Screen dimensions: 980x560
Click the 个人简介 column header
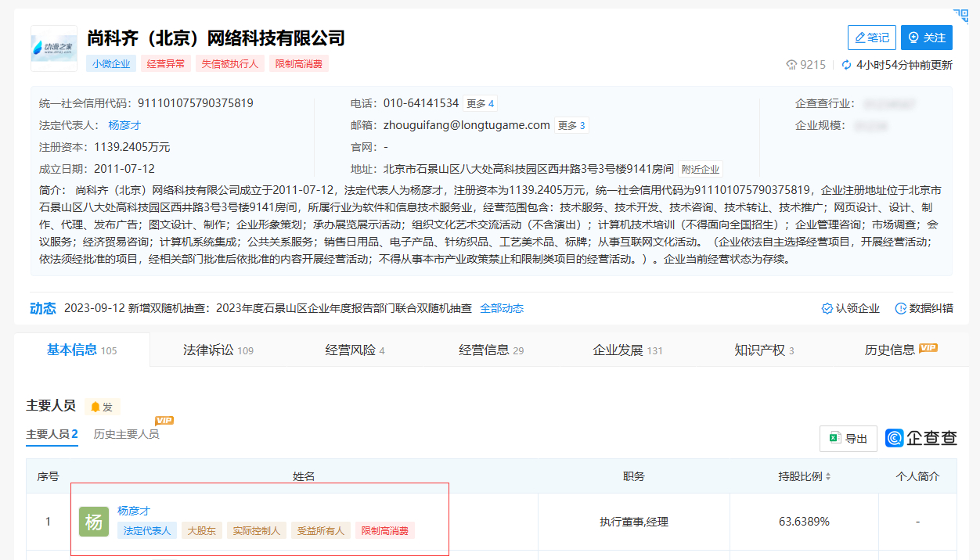click(x=917, y=476)
